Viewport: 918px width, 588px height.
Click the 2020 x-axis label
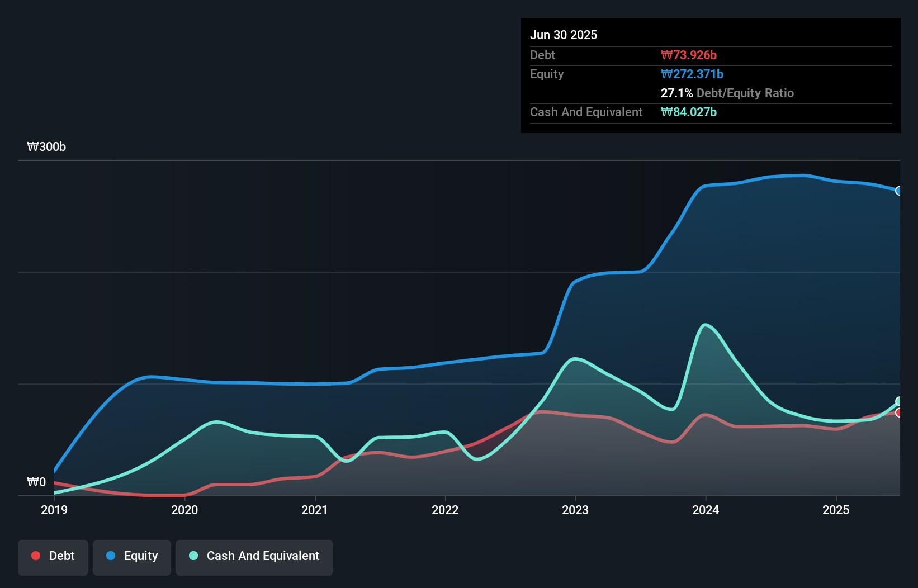pyautogui.click(x=184, y=510)
